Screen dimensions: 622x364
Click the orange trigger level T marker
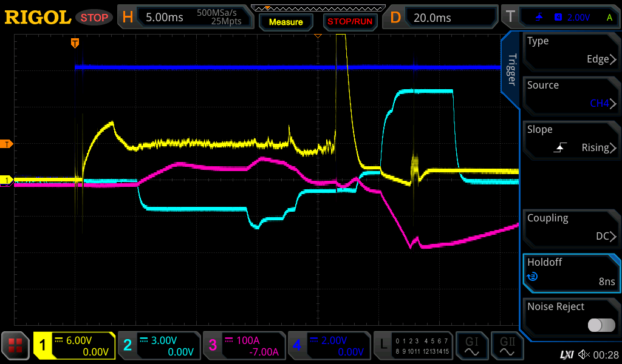(x=7, y=144)
